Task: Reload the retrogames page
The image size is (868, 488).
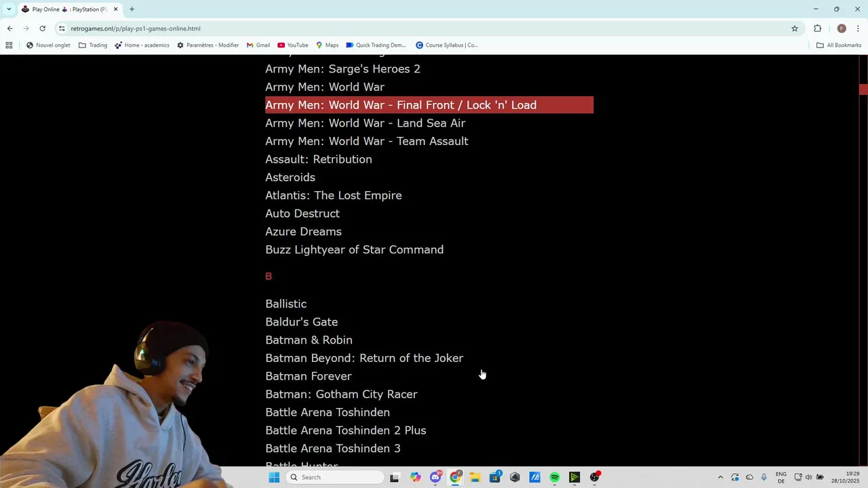Action: (42, 28)
